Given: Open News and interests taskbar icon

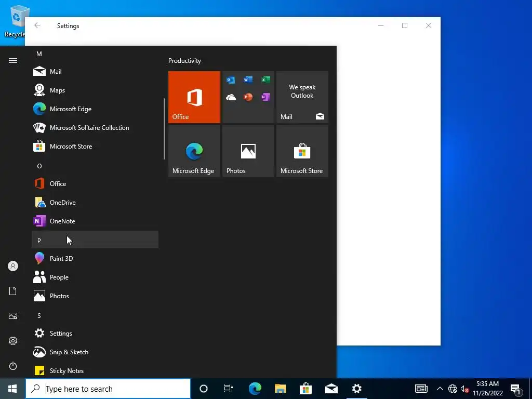Looking at the screenshot, I should (x=421, y=389).
